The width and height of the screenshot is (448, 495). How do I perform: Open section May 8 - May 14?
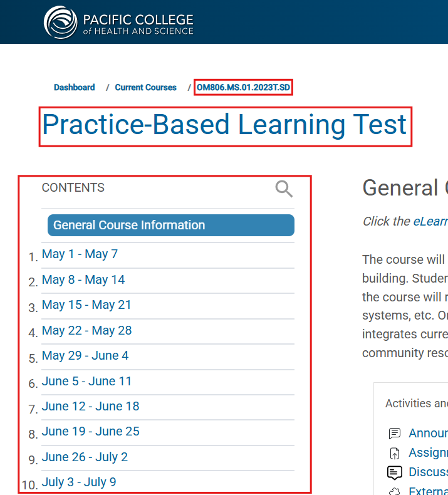tap(83, 279)
